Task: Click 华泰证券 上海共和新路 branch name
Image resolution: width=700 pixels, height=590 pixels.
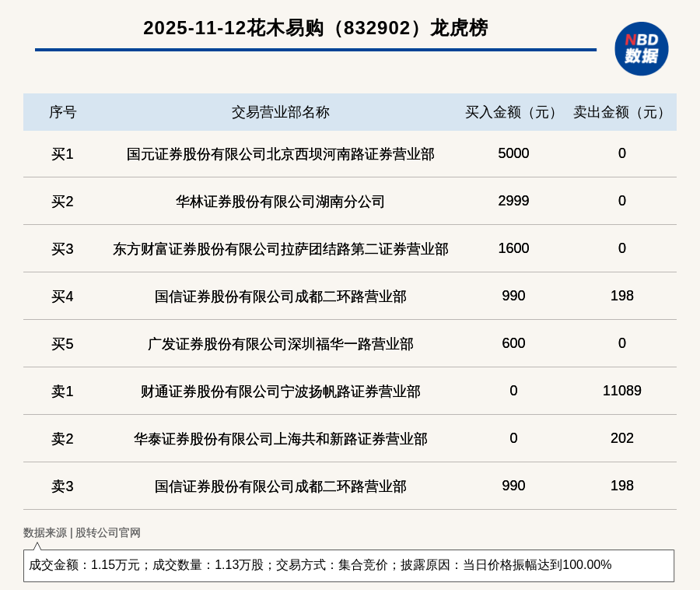Action: click(280, 439)
